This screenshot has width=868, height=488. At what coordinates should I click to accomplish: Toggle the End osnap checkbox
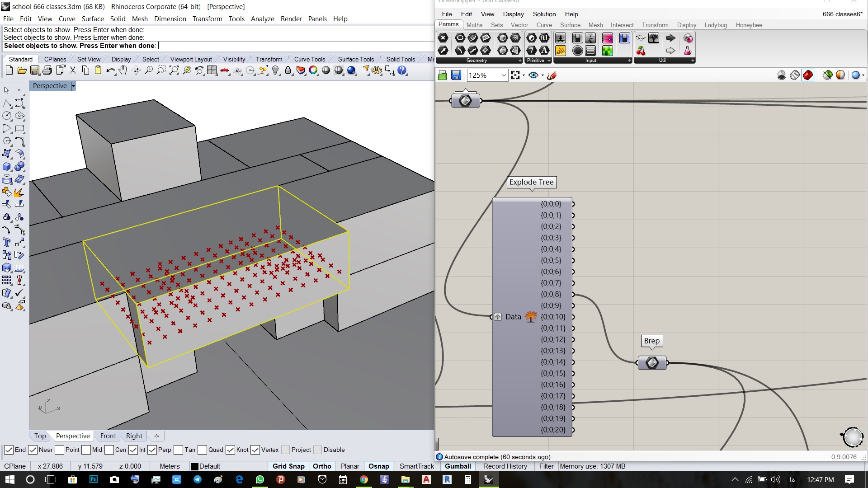click(9, 450)
